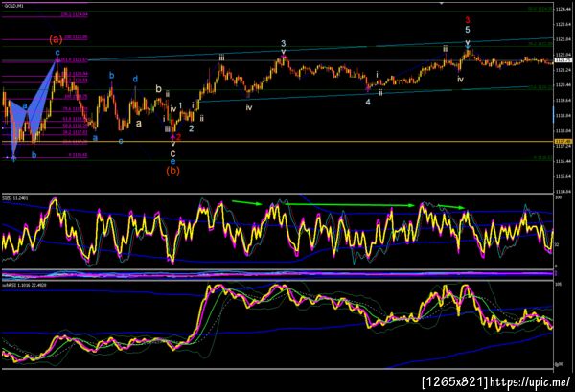Click the white current price tag

(563, 60)
